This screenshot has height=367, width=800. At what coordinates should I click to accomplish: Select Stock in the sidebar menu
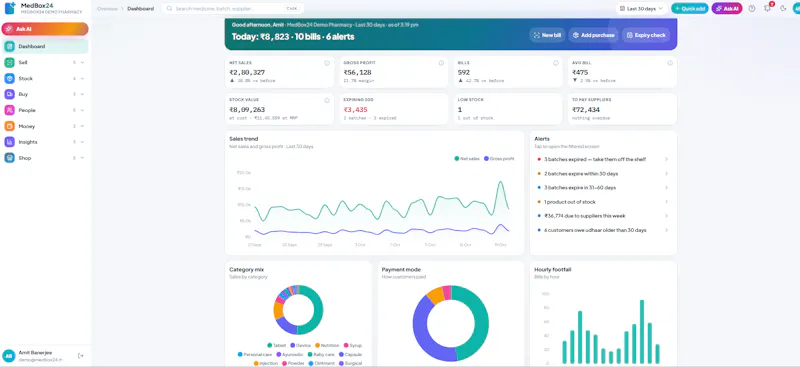click(x=45, y=79)
